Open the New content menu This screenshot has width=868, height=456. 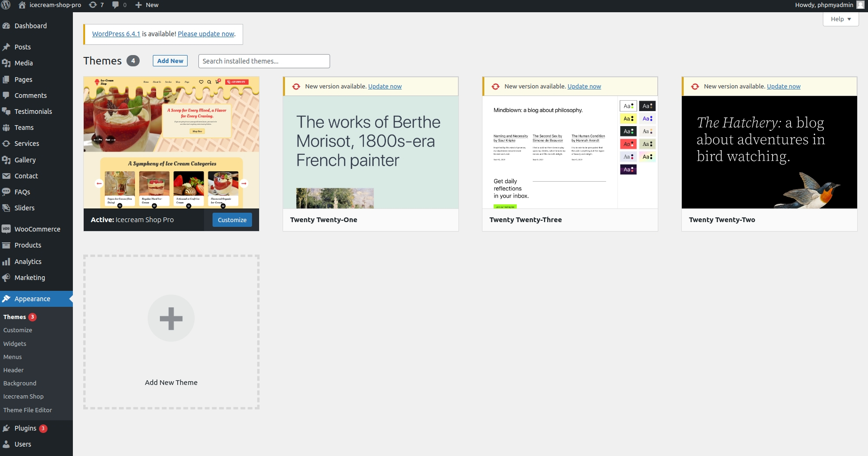[x=147, y=5]
